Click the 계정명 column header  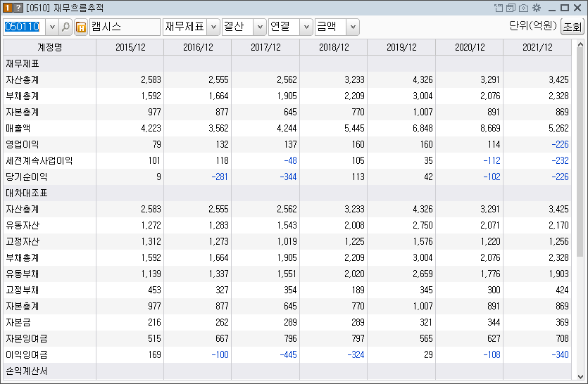point(49,48)
